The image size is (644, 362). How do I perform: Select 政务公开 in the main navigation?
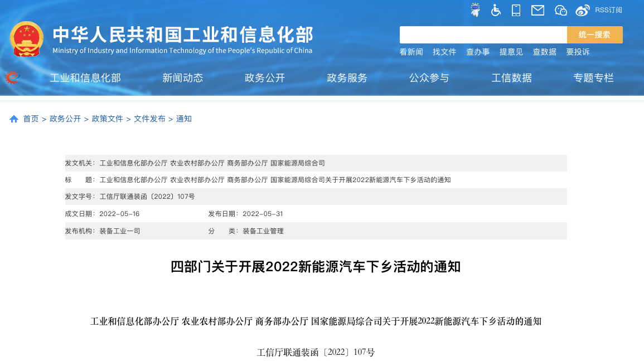point(265,78)
